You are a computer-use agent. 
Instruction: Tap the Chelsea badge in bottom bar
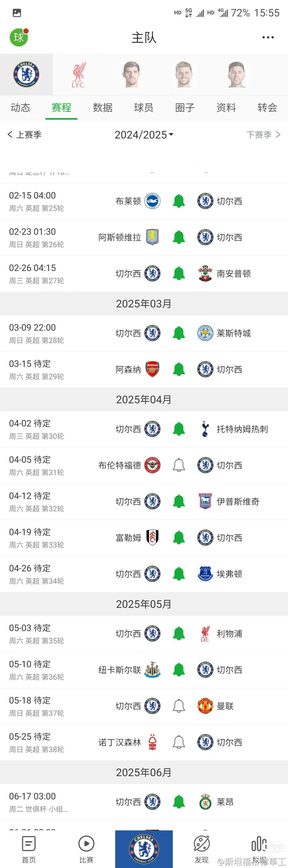pos(144,849)
